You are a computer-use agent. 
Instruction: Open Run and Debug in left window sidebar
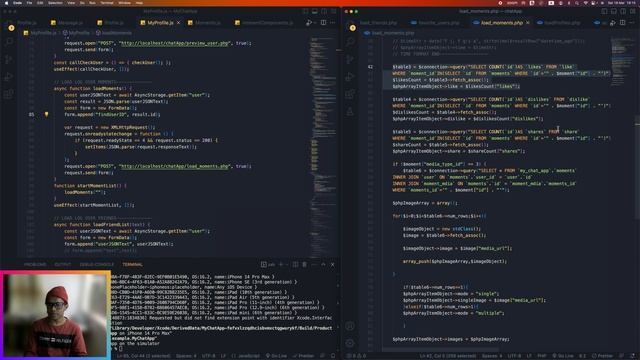pyautogui.click(x=9, y=77)
